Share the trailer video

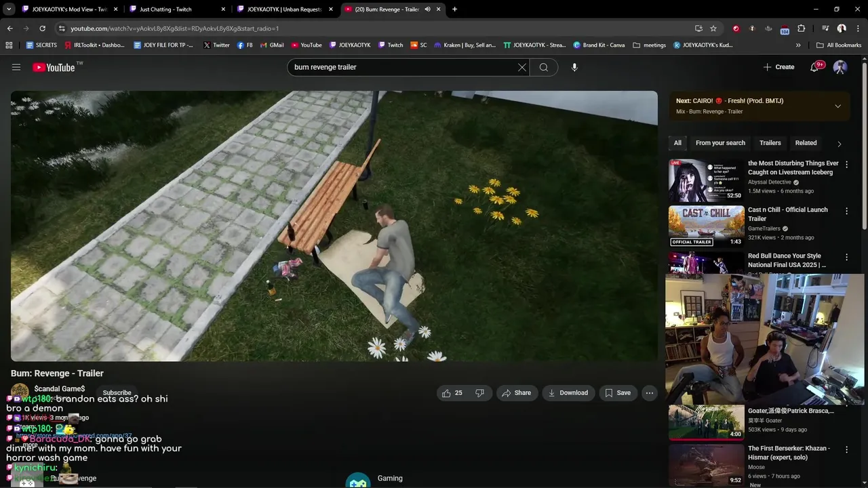(516, 393)
